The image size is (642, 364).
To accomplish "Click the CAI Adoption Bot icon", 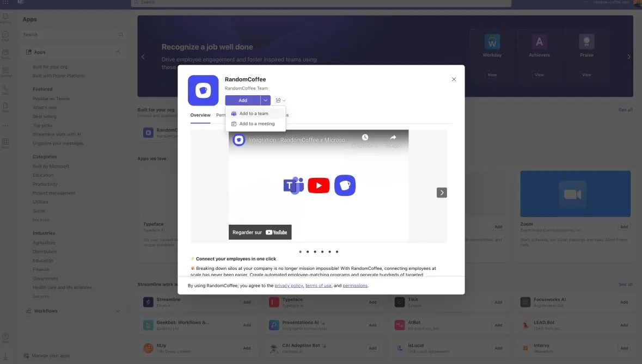I will (x=274, y=348).
